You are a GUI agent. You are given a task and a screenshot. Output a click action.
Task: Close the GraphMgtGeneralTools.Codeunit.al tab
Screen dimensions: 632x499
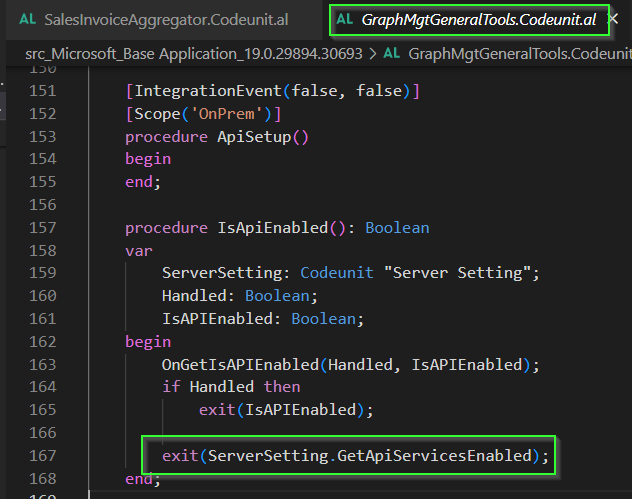pyautogui.click(x=613, y=19)
